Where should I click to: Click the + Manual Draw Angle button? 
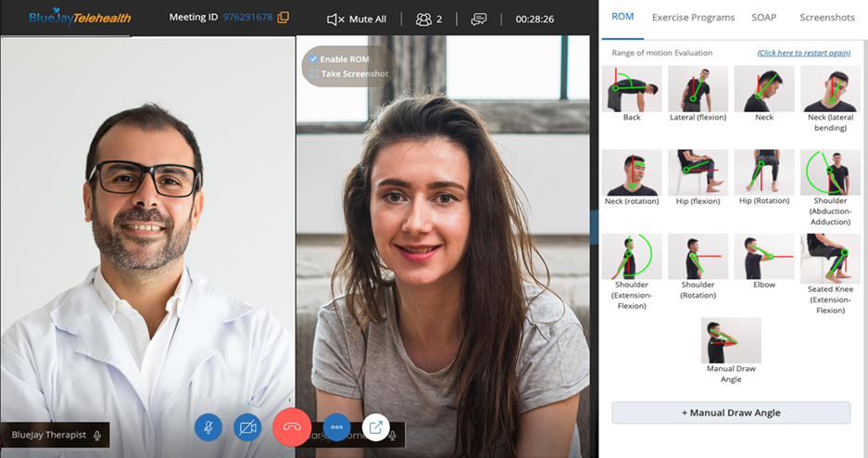point(731,413)
